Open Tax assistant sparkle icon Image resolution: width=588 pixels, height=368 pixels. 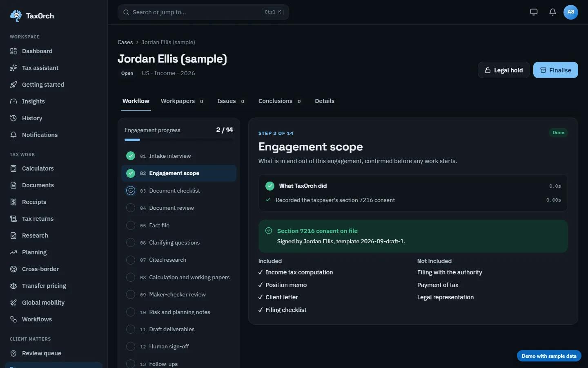coord(13,68)
